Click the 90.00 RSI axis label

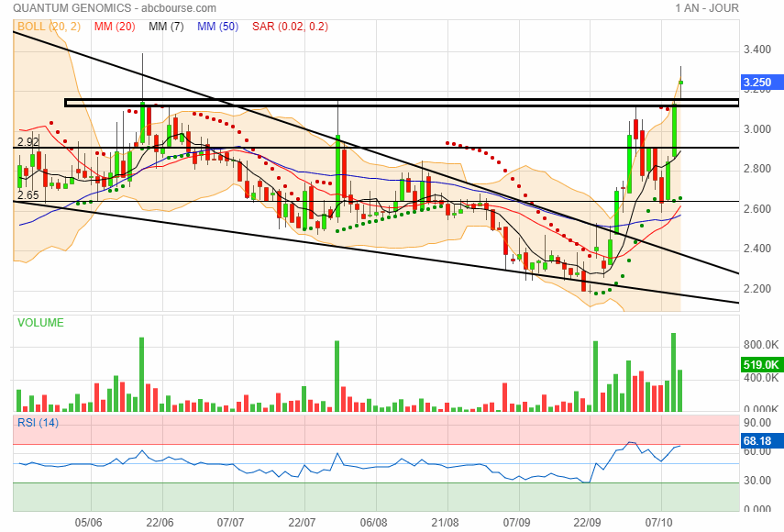pos(757,423)
